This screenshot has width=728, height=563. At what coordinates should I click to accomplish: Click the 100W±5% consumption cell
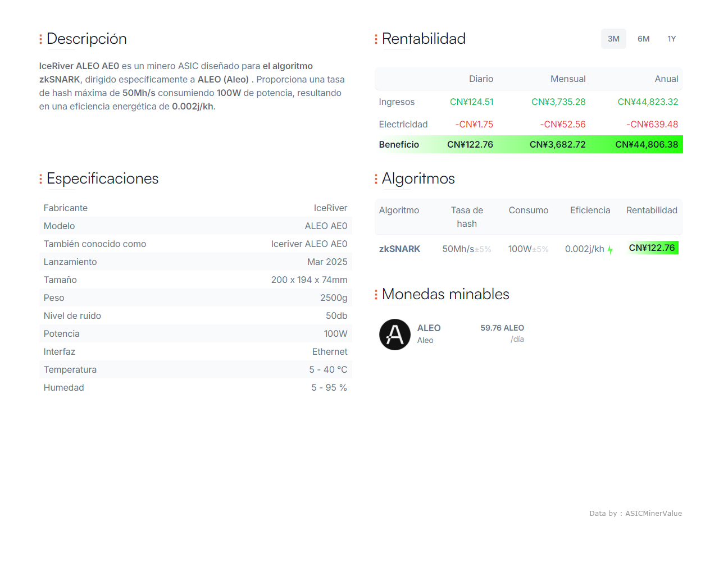pos(529,249)
